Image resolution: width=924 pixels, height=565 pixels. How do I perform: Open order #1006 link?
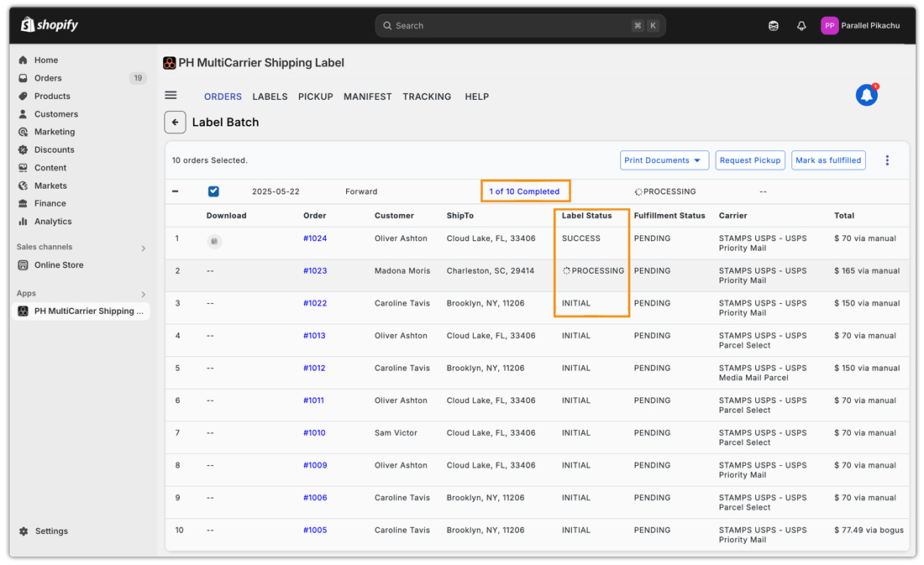tap(315, 497)
